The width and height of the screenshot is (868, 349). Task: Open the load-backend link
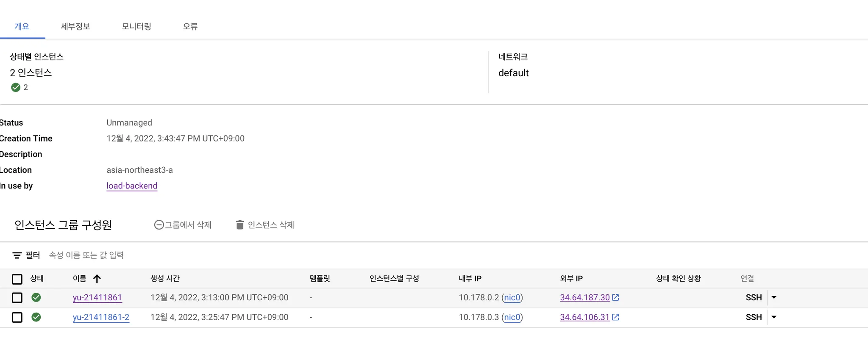click(132, 186)
